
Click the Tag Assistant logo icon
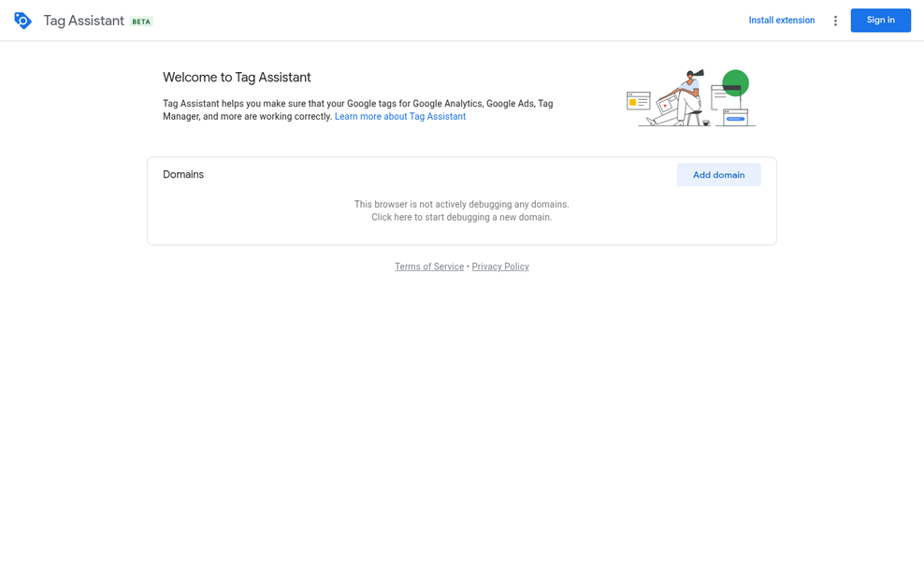22,21
